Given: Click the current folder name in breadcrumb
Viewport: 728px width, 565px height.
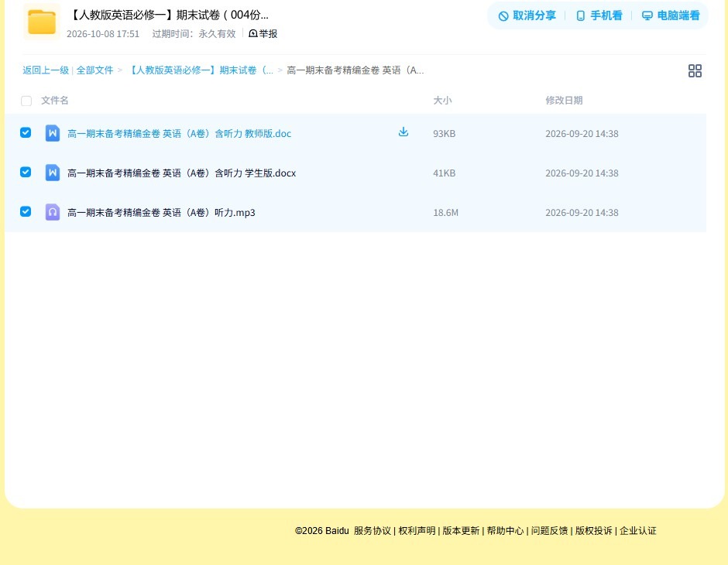Looking at the screenshot, I should click(355, 70).
